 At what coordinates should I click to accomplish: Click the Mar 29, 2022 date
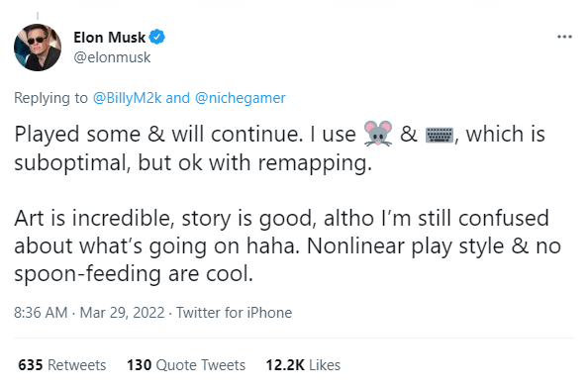click(x=122, y=313)
